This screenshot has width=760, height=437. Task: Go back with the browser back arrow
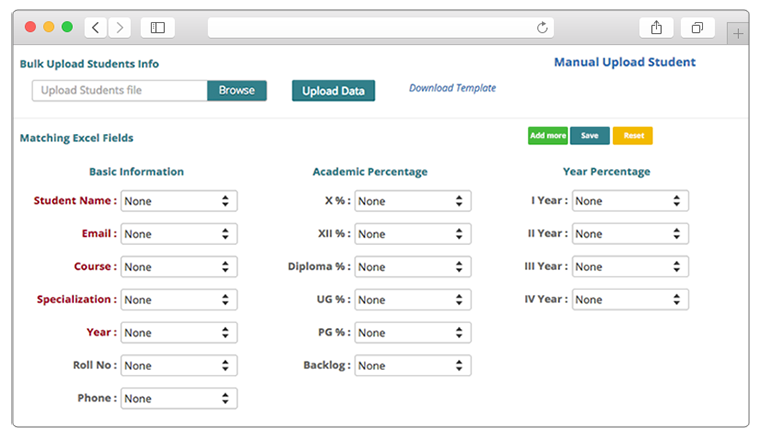(96, 28)
